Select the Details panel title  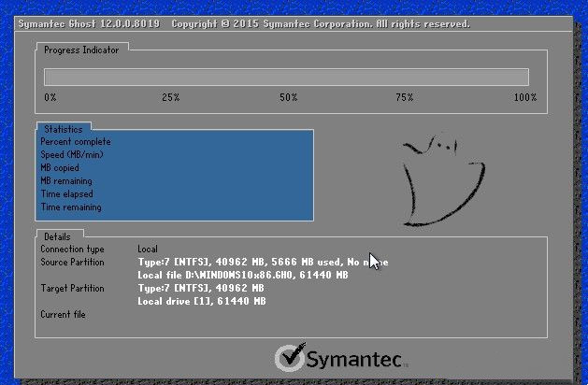click(57, 237)
